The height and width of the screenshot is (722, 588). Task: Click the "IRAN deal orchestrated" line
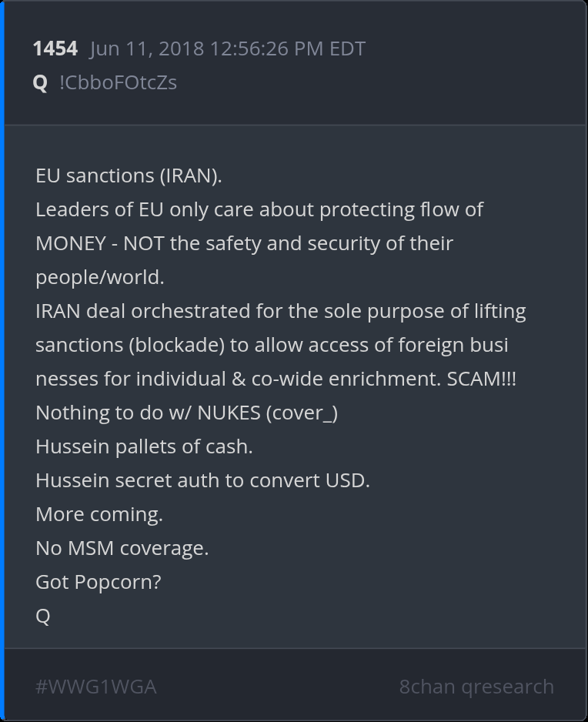[281, 311]
